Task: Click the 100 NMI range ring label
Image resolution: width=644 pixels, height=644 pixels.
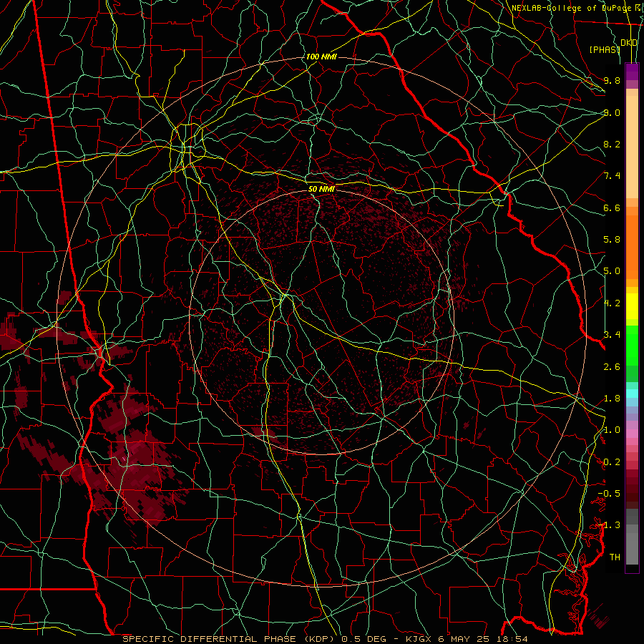Action: tap(321, 57)
